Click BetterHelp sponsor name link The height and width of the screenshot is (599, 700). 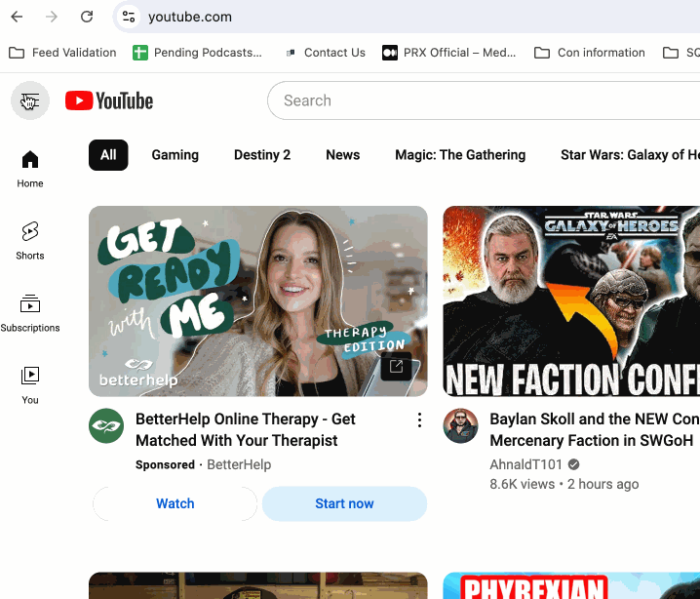(239, 464)
